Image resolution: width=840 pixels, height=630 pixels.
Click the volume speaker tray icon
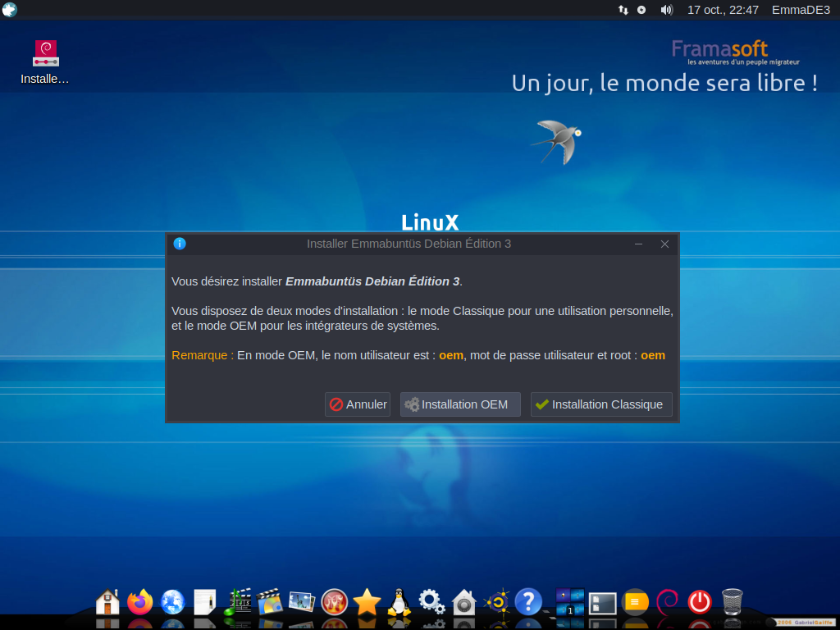coord(666,10)
